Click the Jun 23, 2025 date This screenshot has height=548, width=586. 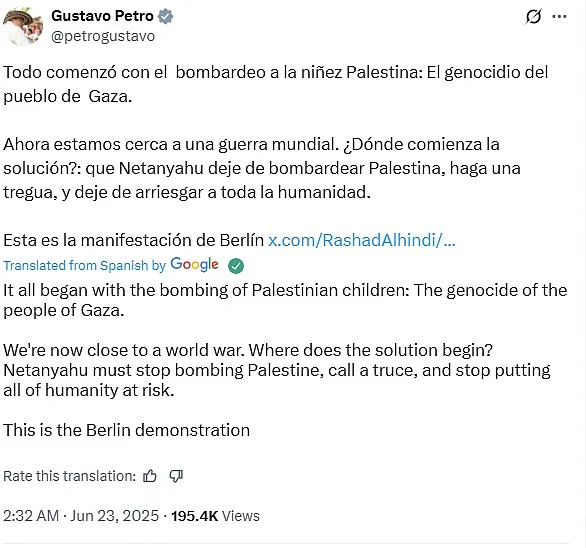coord(114,516)
